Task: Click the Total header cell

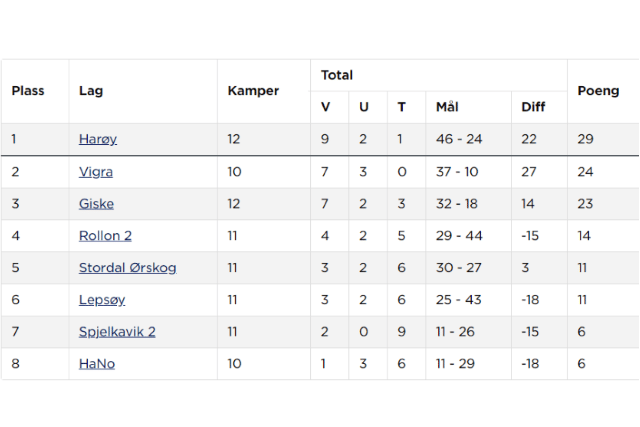Action: 337,75
